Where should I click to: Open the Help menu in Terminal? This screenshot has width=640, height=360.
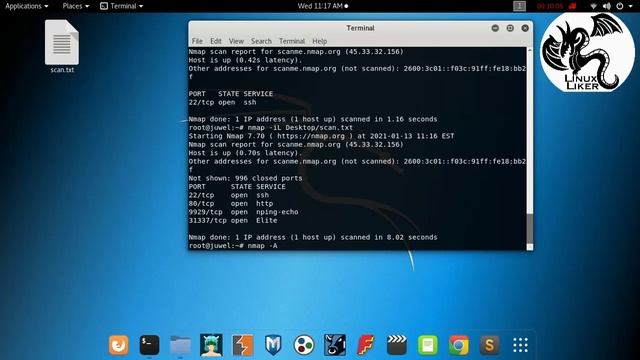[320, 41]
